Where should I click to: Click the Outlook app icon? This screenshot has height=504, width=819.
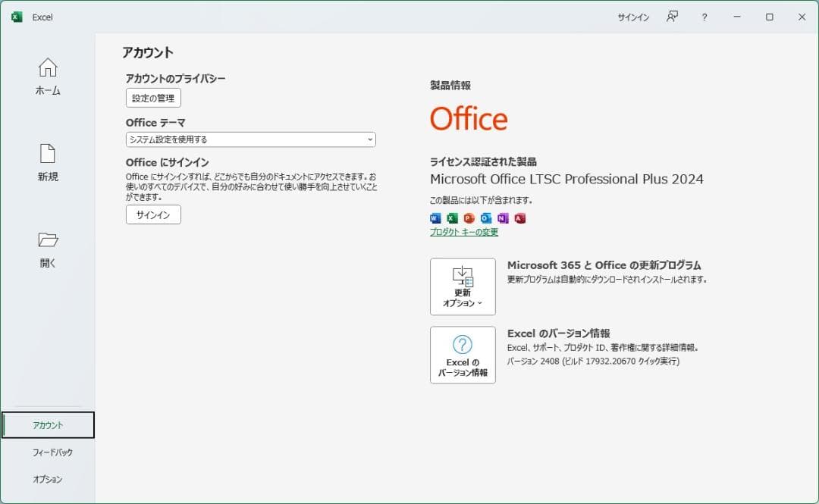(x=486, y=218)
